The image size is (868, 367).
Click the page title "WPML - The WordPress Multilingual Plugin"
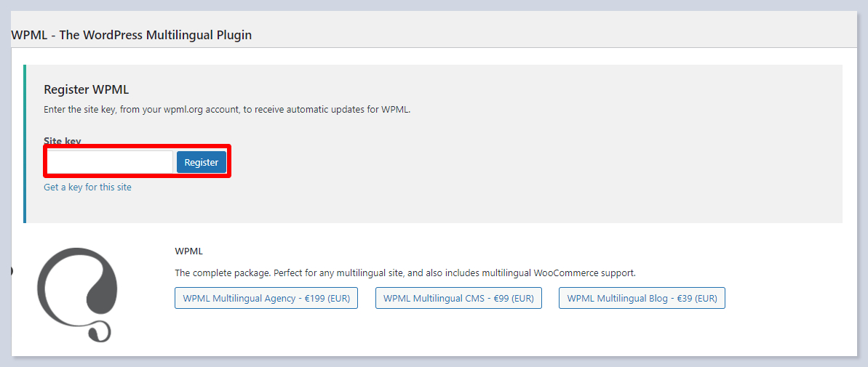coord(132,35)
